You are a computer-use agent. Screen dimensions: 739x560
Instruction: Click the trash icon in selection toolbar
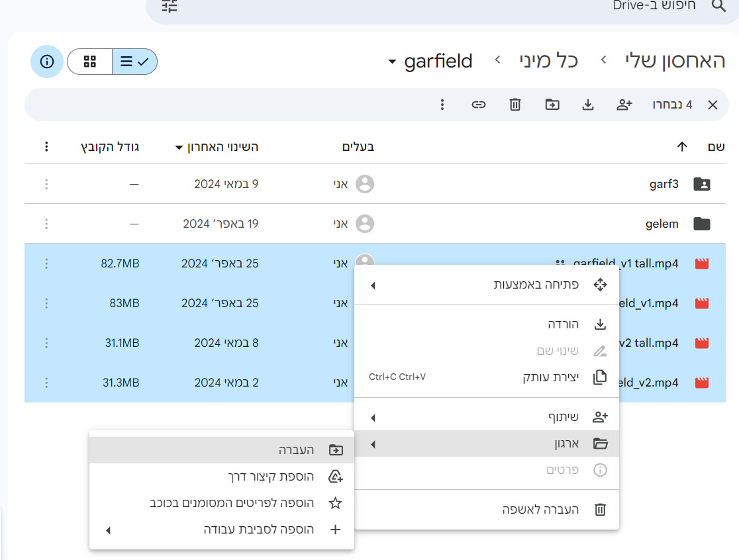515,105
